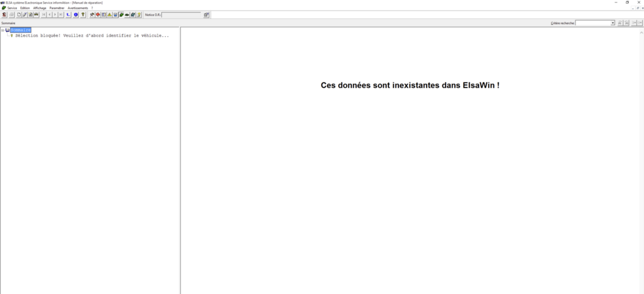This screenshot has width=644, height=294.
Task: Open the Avertissements menu
Action: pyautogui.click(x=78, y=8)
